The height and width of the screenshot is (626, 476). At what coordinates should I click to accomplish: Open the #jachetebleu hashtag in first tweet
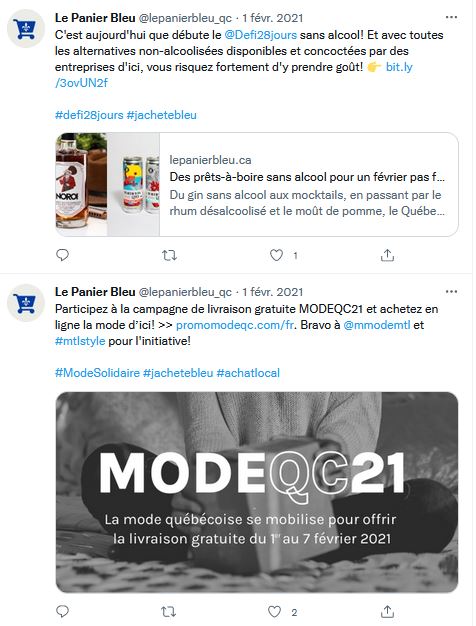162,115
